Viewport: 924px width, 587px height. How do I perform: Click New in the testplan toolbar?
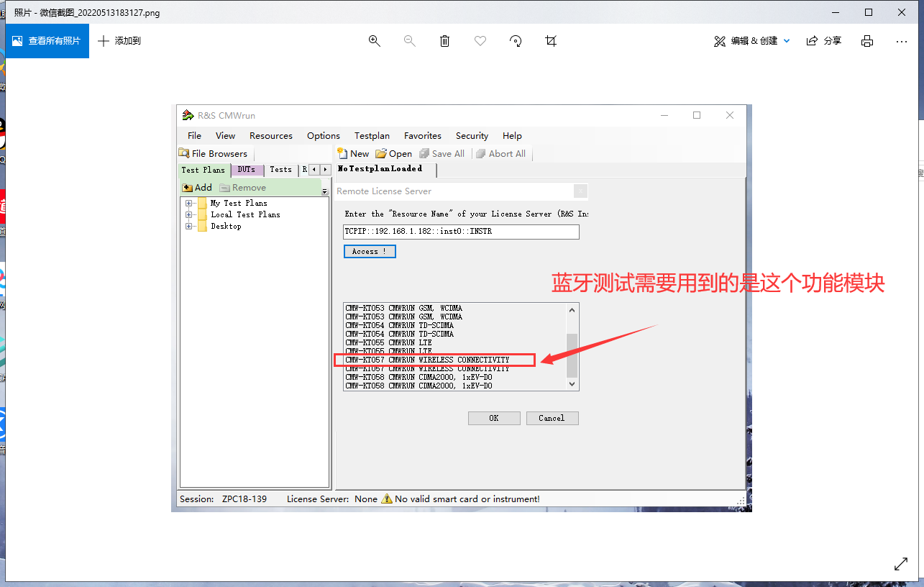(353, 153)
